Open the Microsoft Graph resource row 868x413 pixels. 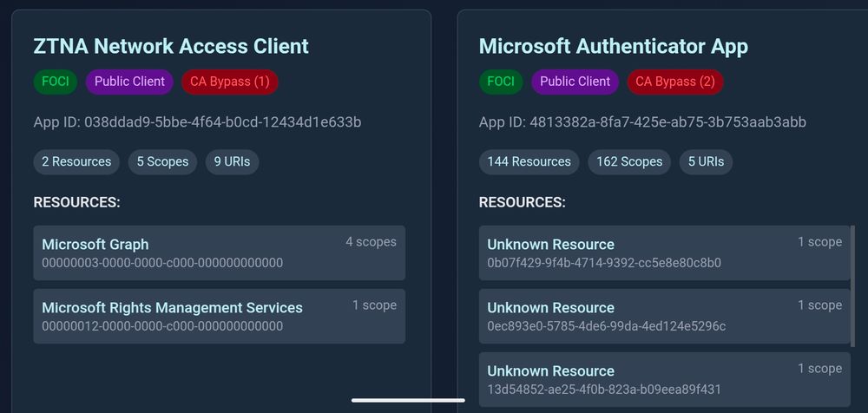tap(220, 252)
